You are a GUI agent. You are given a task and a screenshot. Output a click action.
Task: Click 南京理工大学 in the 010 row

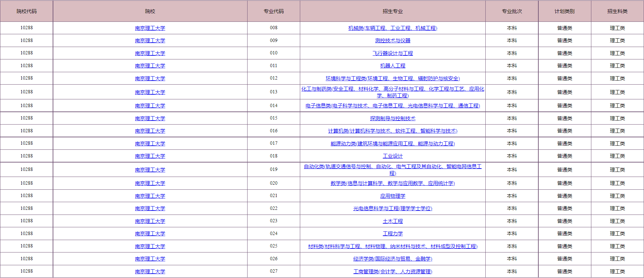coord(150,53)
